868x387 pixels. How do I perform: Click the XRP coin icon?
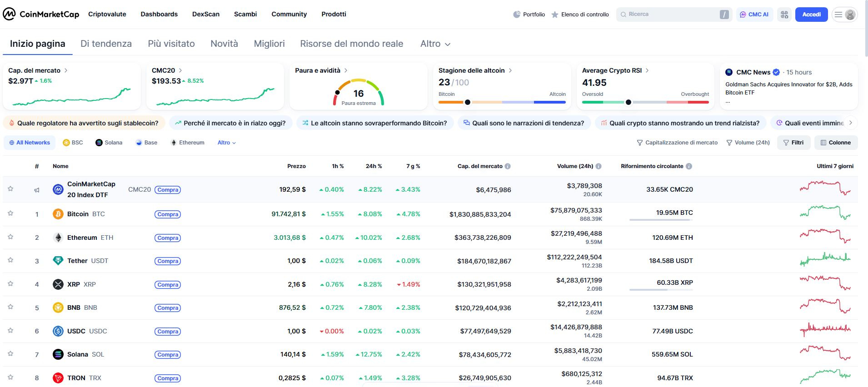[58, 284]
